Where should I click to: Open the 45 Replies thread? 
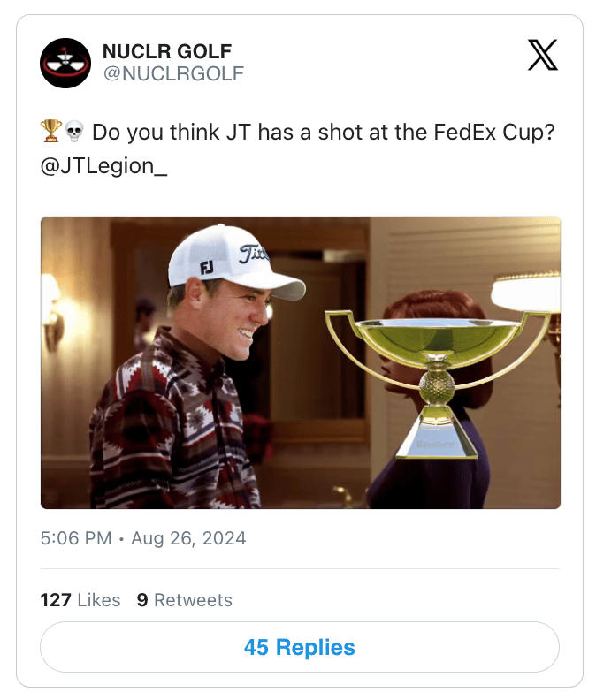coord(300,647)
